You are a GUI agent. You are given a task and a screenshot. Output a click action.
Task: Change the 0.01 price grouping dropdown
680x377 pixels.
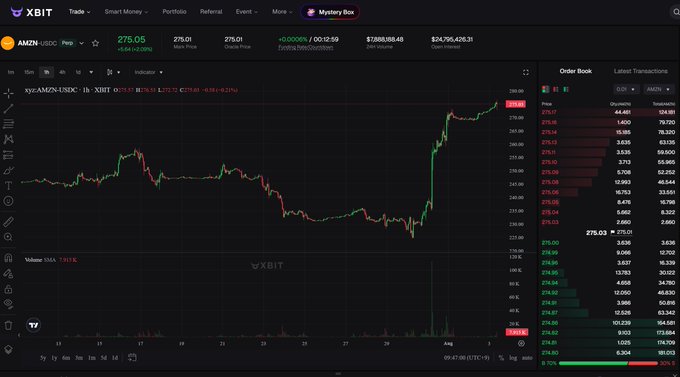pos(626,89)
